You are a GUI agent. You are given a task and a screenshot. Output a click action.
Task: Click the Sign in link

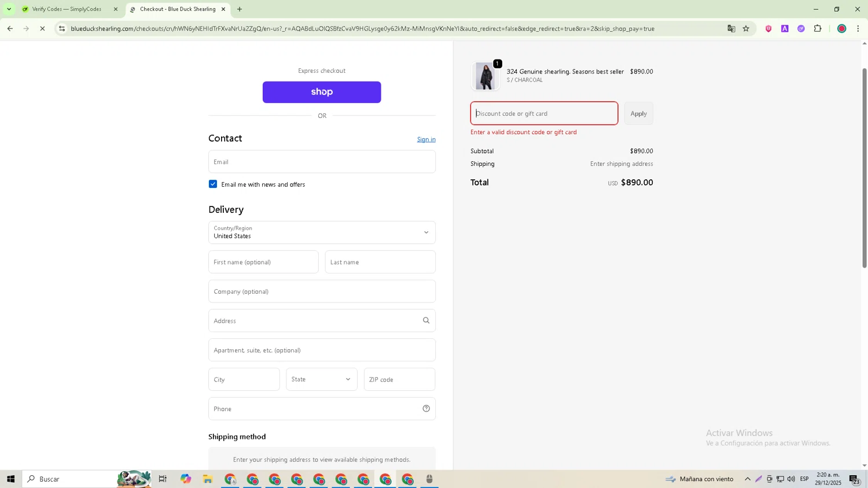426,139
